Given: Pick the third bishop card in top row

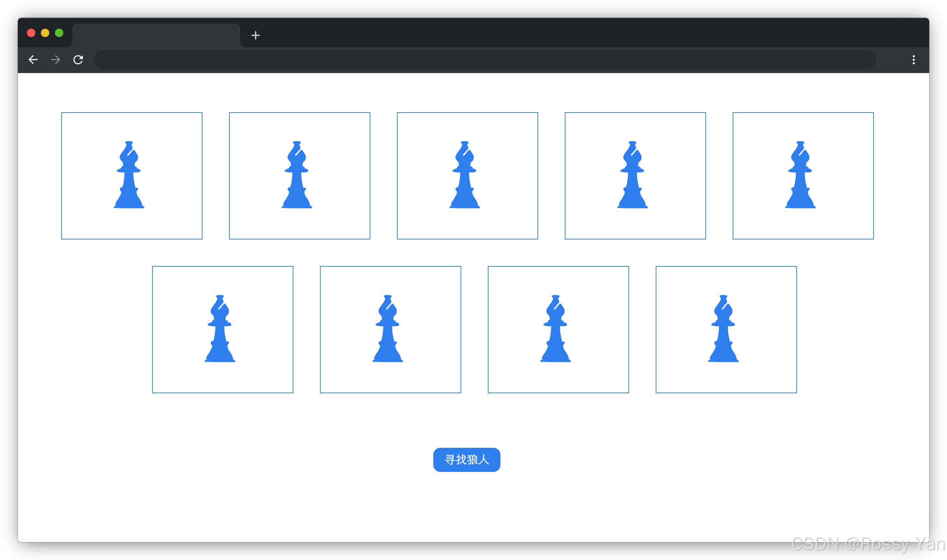Looking at the screenshot, I should point(467,175).
